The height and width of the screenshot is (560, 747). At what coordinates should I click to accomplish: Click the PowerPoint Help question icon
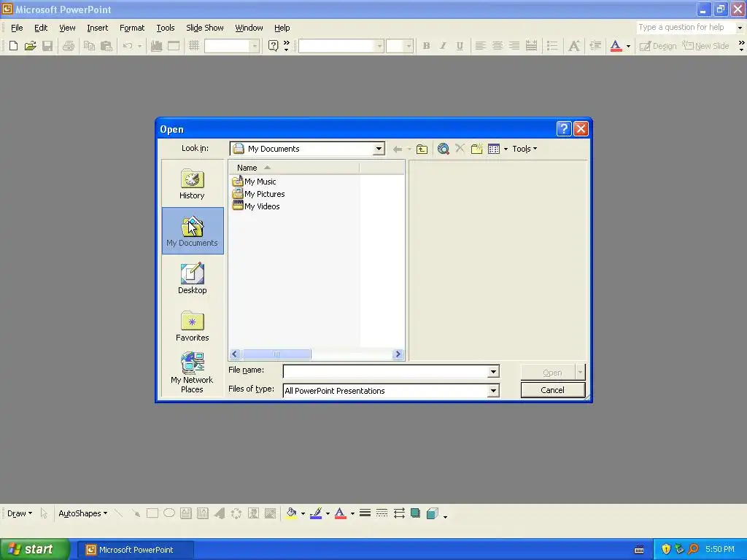pos(273,46)
